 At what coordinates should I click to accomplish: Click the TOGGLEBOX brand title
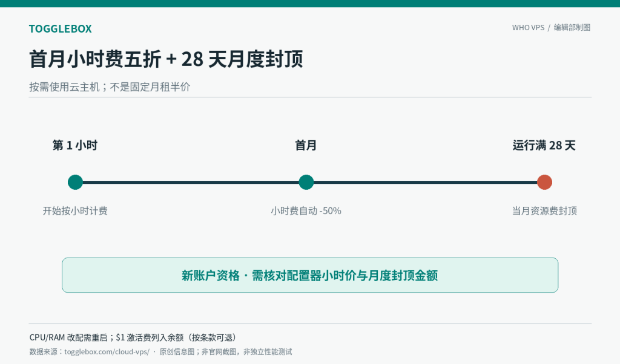pyautogui.click(x=60, y=29)
